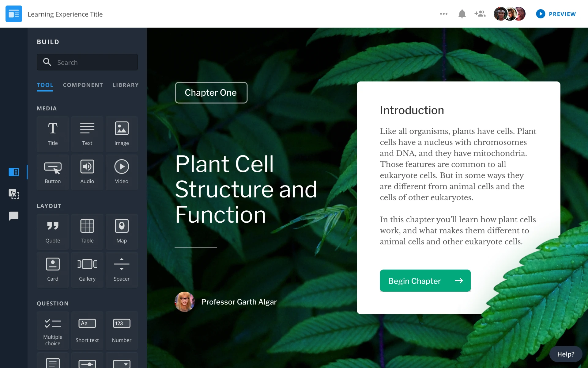588x368 pixels.
Task: Add a Card layout block
Action: coord(53,270)
